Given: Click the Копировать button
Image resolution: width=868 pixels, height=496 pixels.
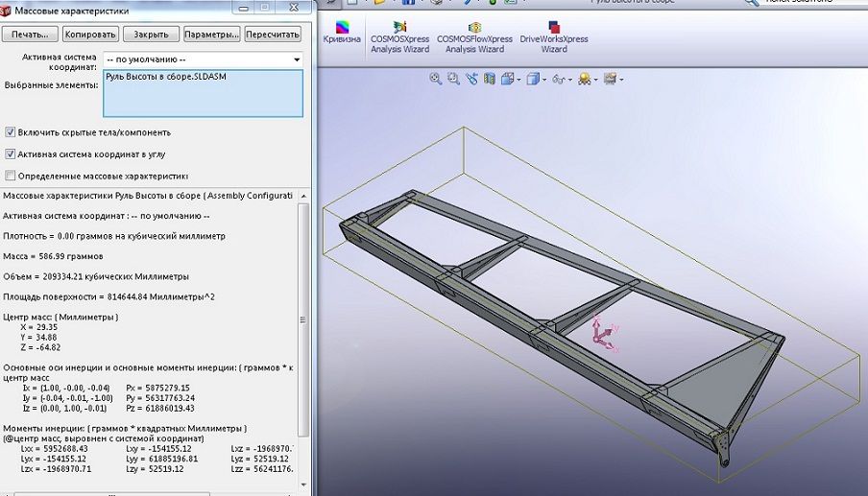Looking at the screenshot, I should [x=90, y=34].
